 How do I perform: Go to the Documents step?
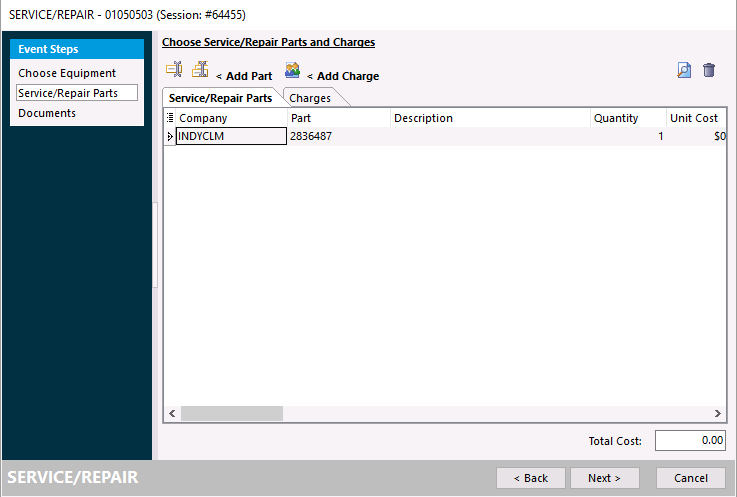(x=47, y=113)
